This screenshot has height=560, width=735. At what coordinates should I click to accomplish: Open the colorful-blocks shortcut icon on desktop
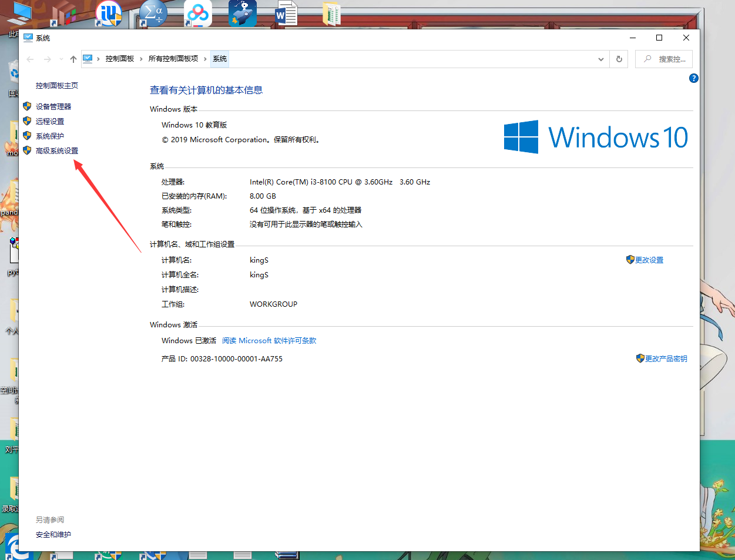tap(64, 15)
